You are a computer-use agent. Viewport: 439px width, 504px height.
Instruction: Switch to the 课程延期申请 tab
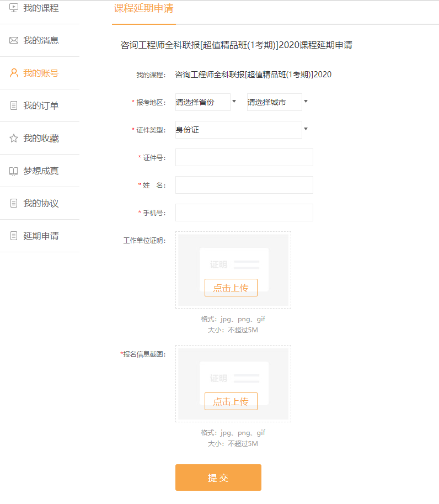(x=143, y=9)
